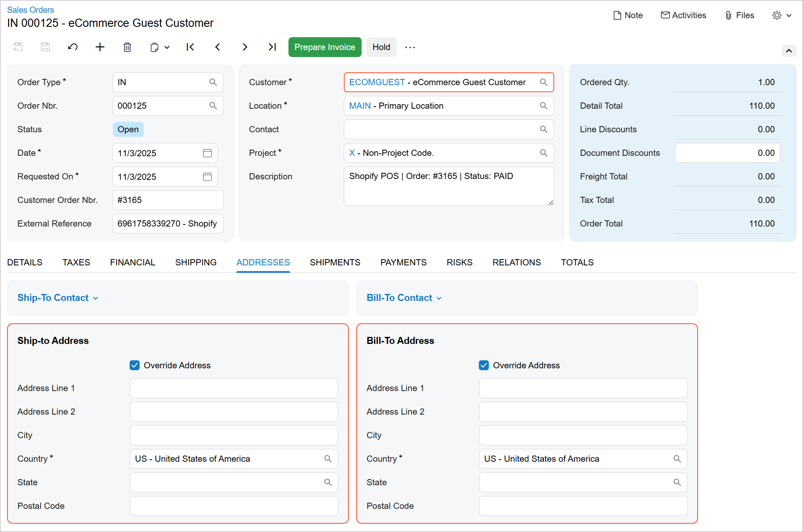The width and height of the screenshot is (803, 532).
Task: Click Bill-To Postal Code field
Action: pos(583,506)
